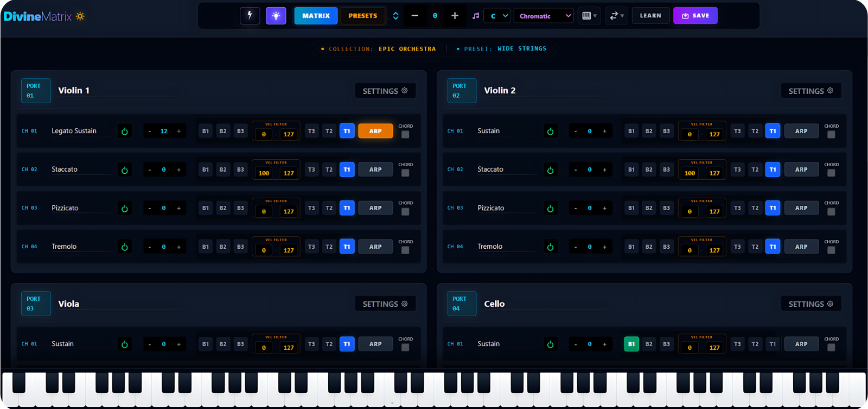Select PORT 04 badge
Screen dimensions: 868x409
click(x=462, y=304)
